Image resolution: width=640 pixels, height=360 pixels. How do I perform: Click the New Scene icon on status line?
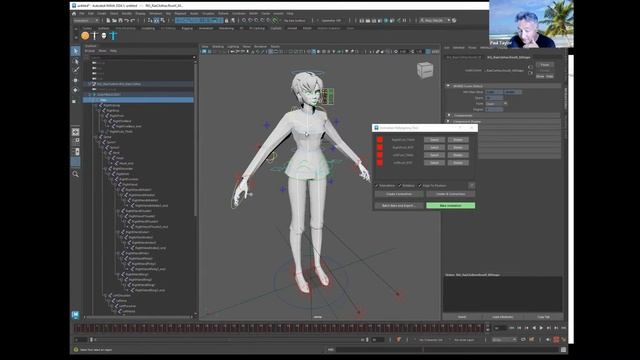click(x=108, y=20)
